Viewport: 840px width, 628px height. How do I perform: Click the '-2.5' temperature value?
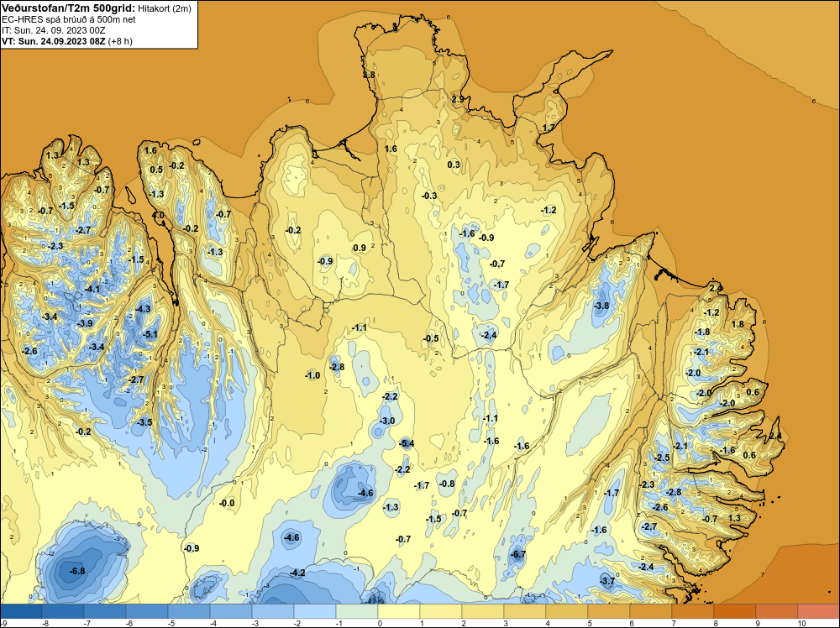[x=663, y=458]
